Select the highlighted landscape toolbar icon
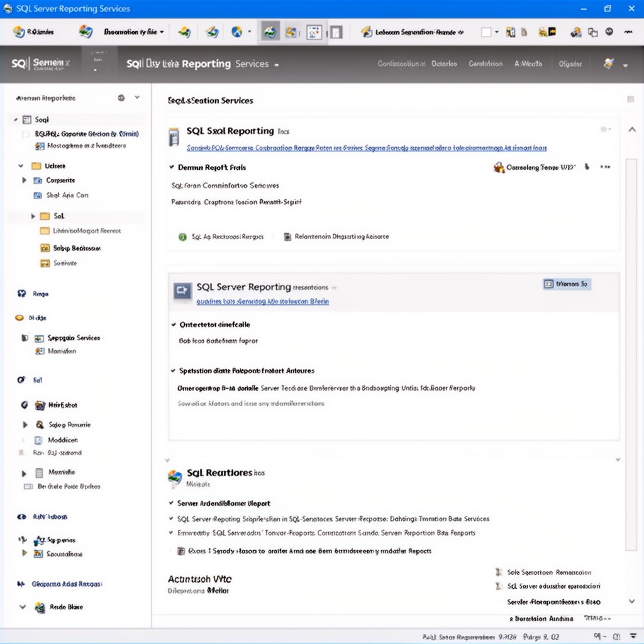 point(270,31)
